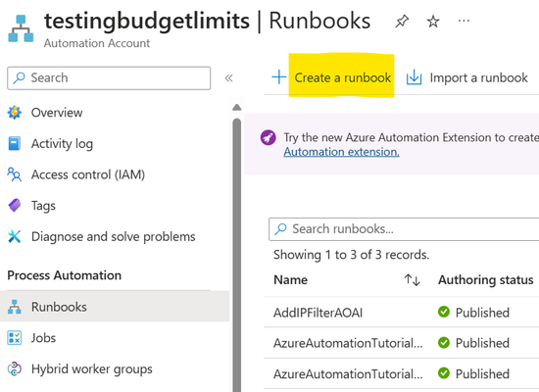Viewport: 539px width, 392px height.
Task: Open Overview in the sidebar
Action: pos(57,113)
